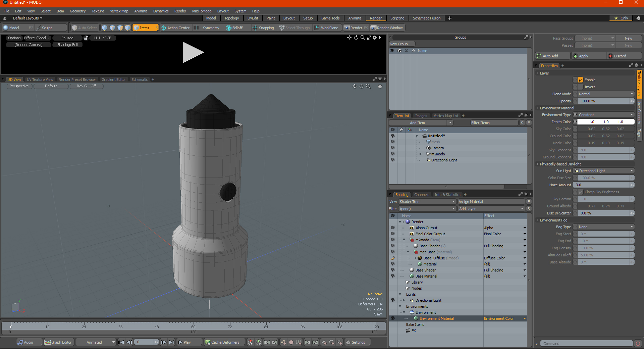Screen dimensions: 644x349
Task: Open Environment Type dropdown
Action: pyautogui.click(x=606, y=115)
